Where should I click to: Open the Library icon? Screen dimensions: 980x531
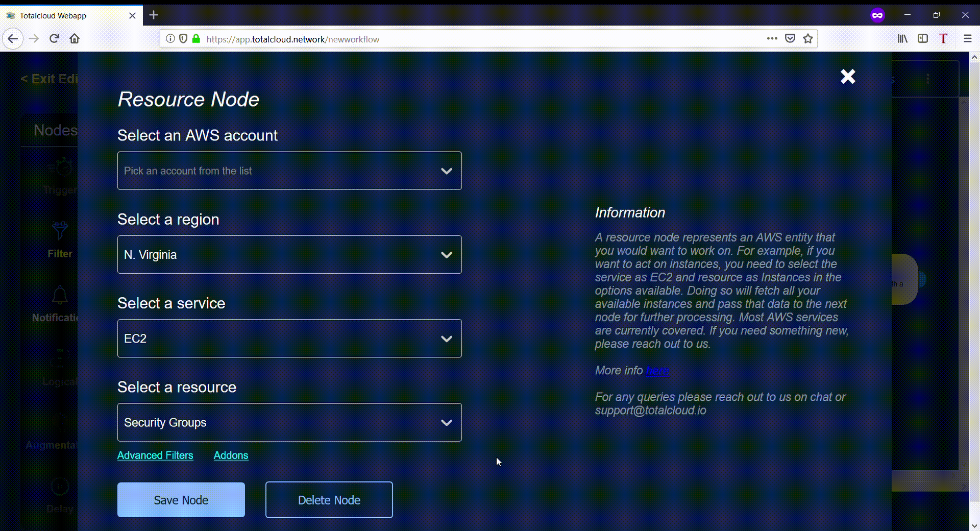coord(902,39)
